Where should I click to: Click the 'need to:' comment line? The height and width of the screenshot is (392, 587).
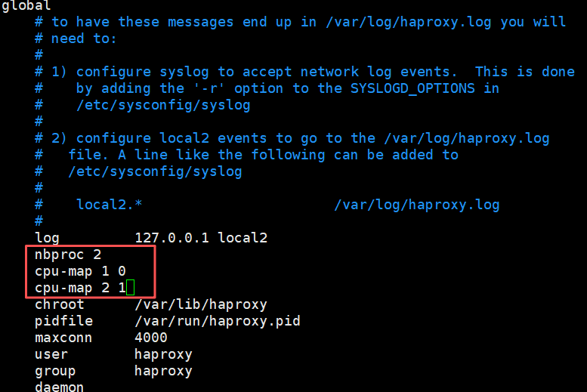tap(76, 39)
